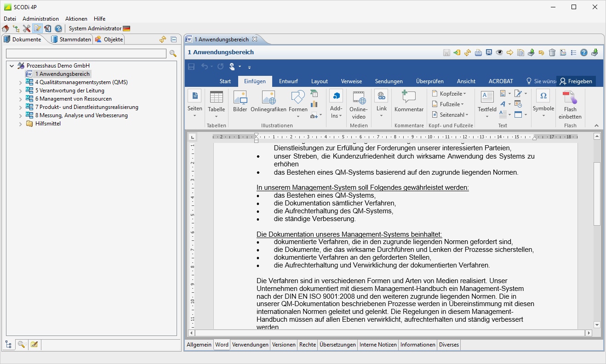Switch to the Versionen tab
This screenshot has height=364, width=606.
284,345
